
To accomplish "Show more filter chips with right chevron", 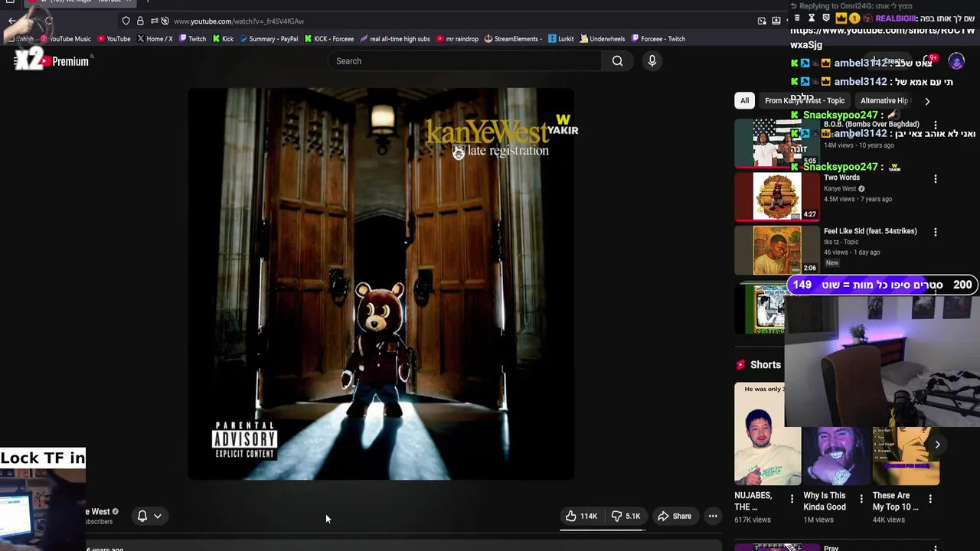I will 927,101.
